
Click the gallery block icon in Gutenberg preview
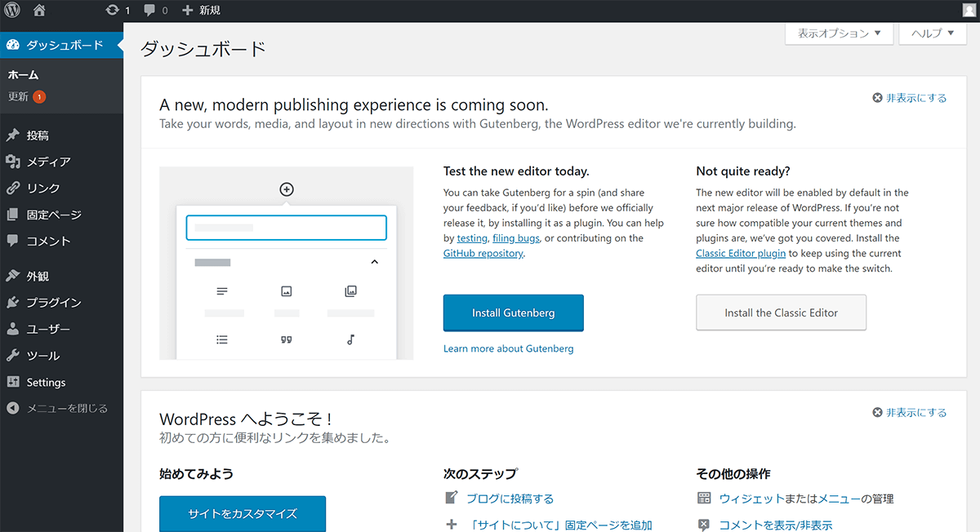coord(351,291)
